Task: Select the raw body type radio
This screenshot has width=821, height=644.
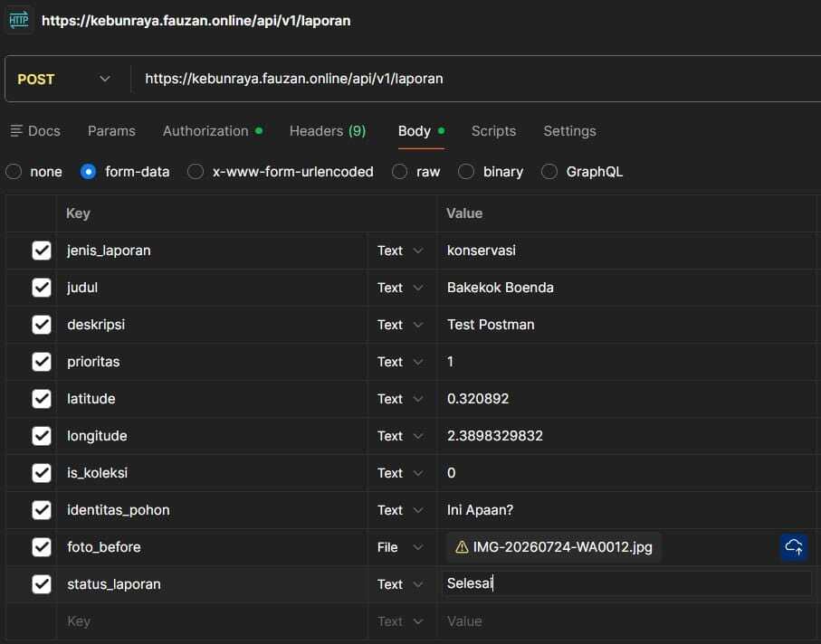Action: coord(399,172)
